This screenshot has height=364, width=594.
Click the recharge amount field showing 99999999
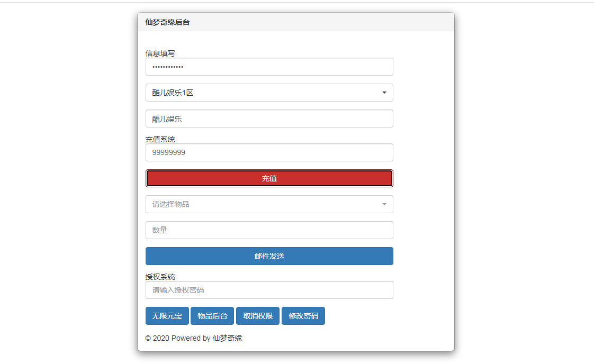click(269, 152)
